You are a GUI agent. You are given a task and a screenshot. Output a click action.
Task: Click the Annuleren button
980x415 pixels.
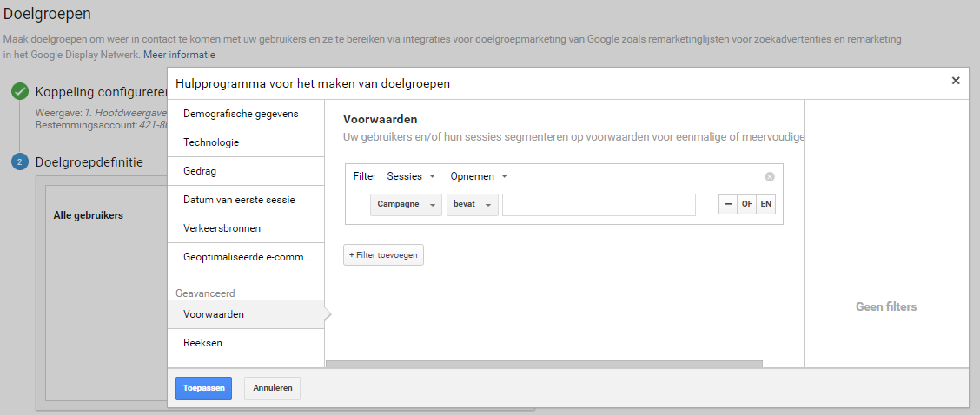tap(273, 388)
